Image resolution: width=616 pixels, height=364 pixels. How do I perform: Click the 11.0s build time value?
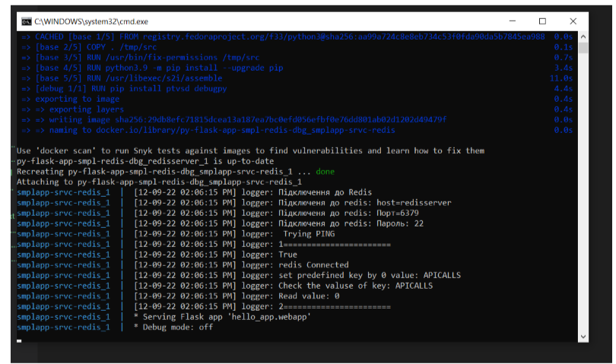[x=560, y=78]
